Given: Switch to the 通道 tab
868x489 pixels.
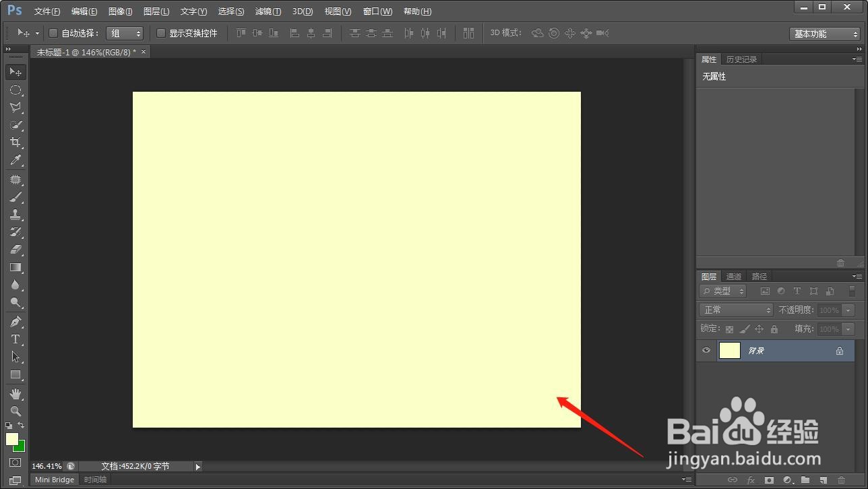Looking at the screenshot, I should point(734,277).
